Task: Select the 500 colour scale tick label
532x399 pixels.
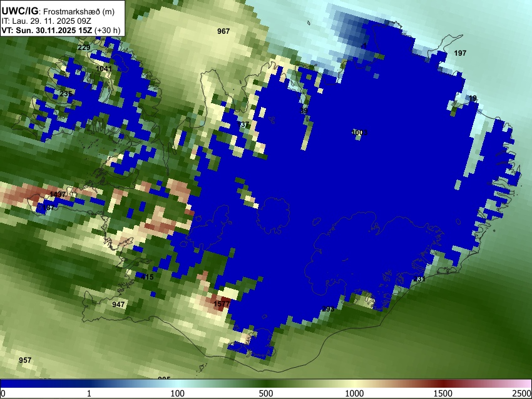Action: coord(265,393)
